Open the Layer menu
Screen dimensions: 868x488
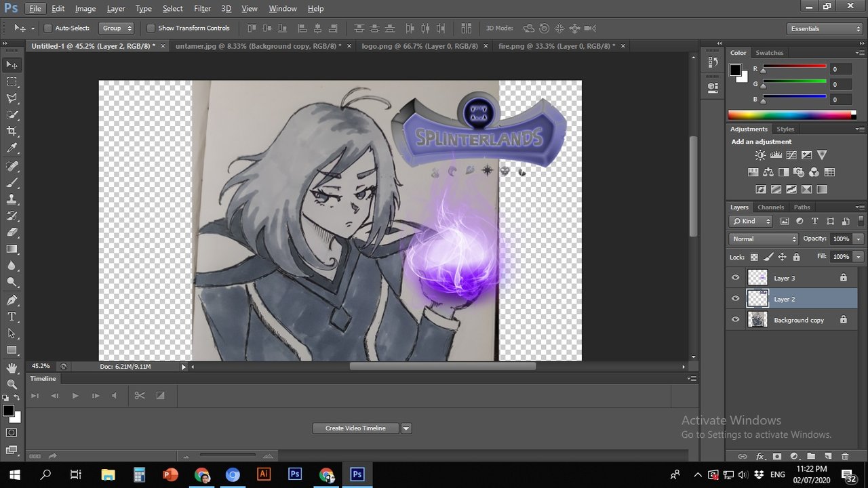(x=116, y=9)
